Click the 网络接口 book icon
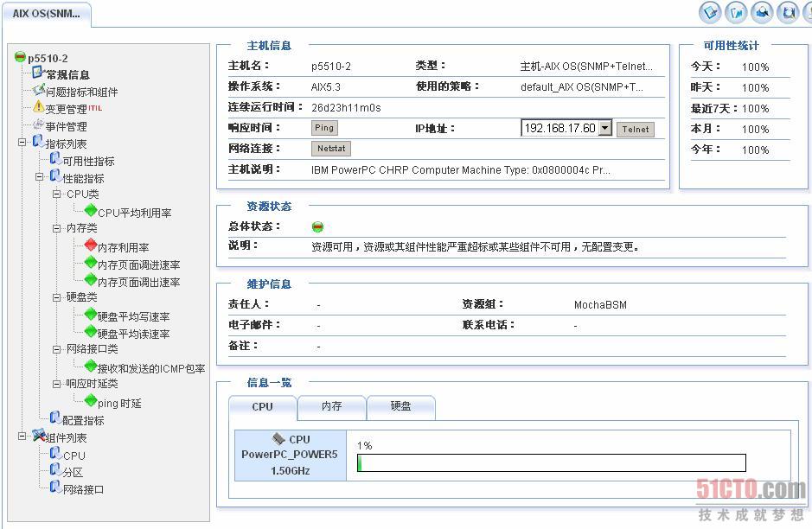 55,487
